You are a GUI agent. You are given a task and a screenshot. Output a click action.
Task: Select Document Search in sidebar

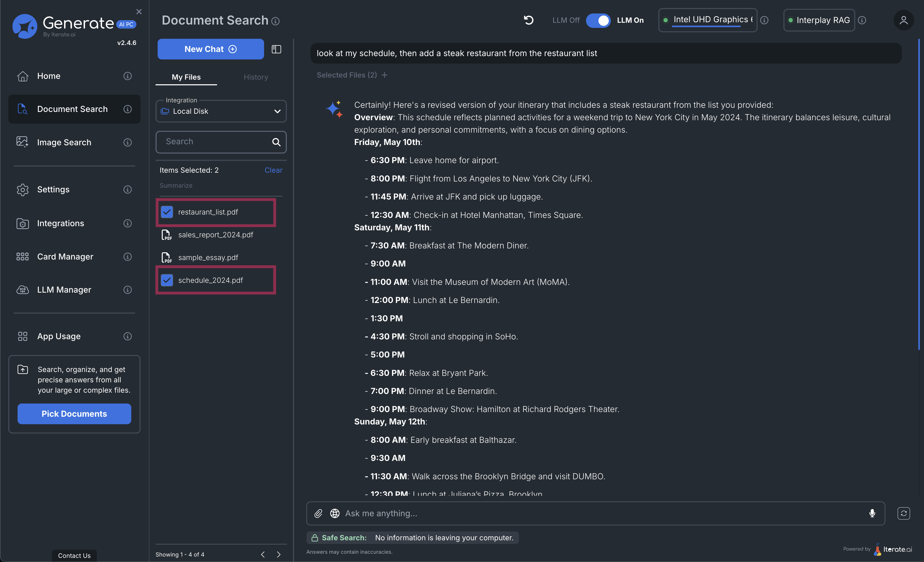pyautogui.click(x=74, y=109)
